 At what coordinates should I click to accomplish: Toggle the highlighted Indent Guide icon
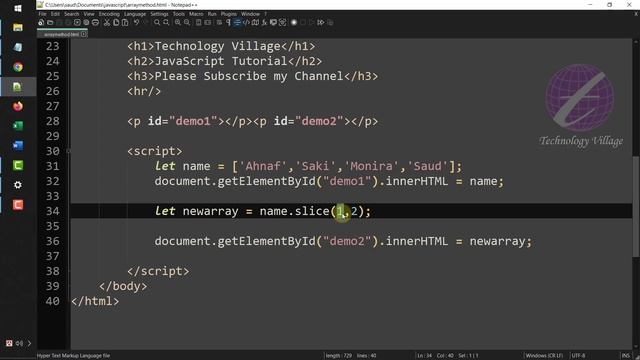237,22
